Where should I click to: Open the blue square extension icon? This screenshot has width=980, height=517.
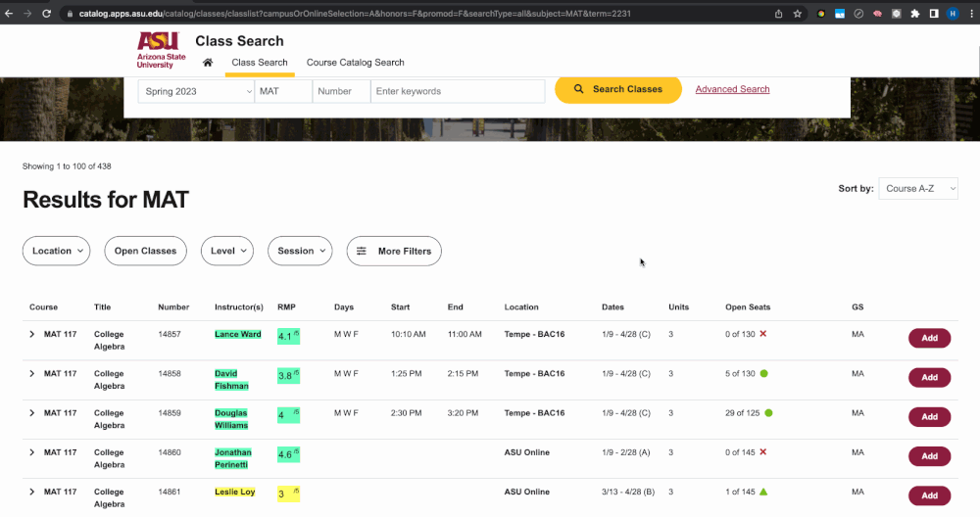point(840,14)
